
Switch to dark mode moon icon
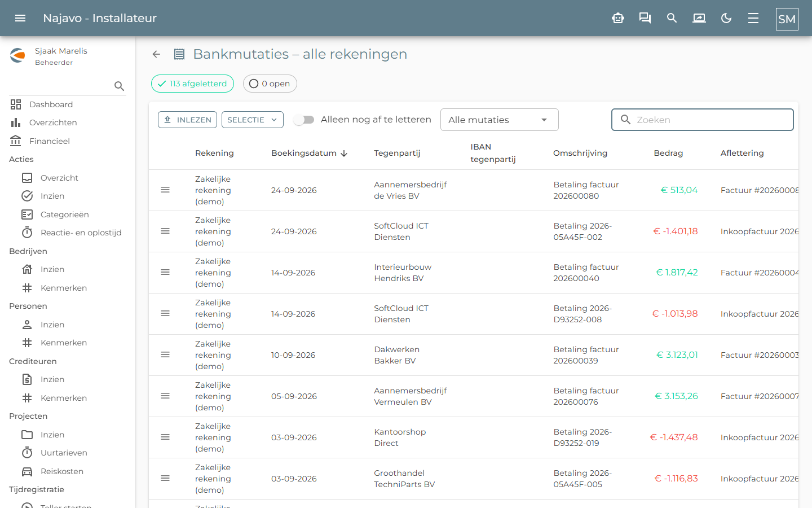pyautogui.click(x=726, y=18)
